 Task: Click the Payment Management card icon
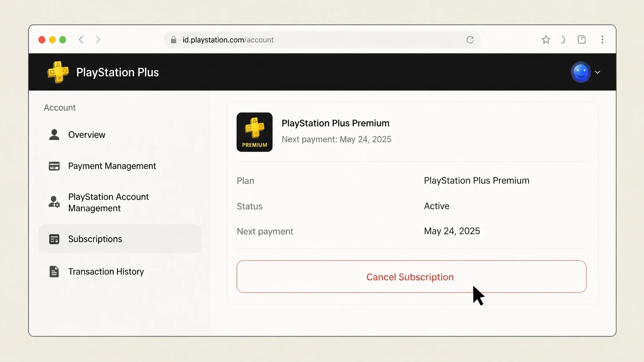[54, 166]
